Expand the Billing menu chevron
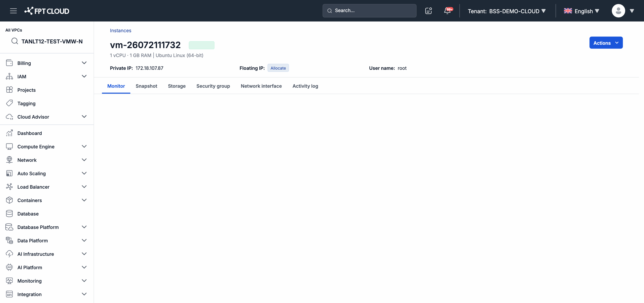Screen dimensions: 644x303 point(84,63)
